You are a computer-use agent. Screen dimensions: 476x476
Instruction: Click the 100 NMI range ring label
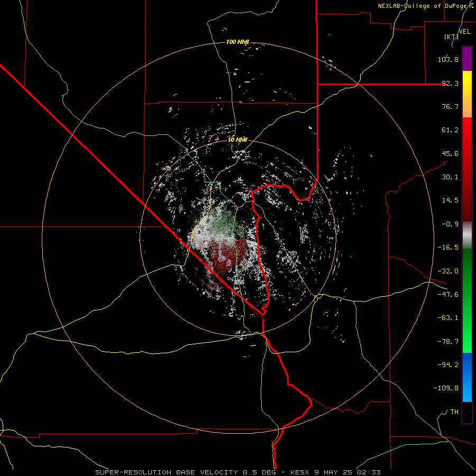coord(238,42)
